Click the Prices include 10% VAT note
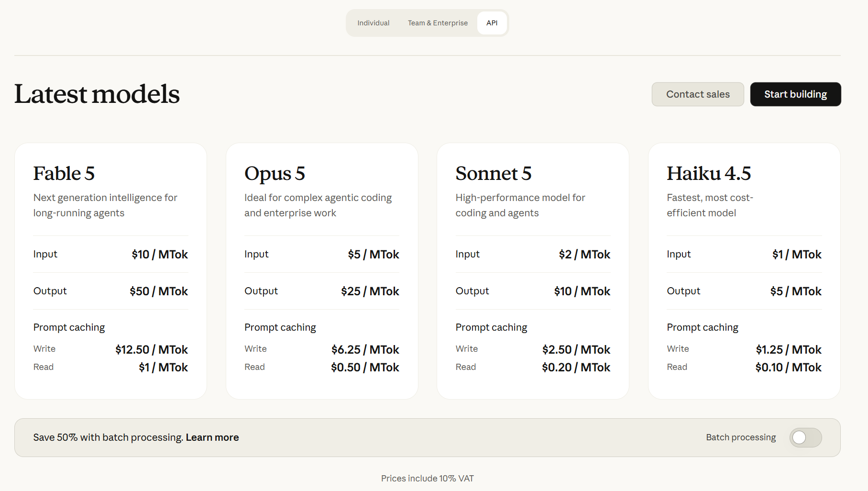The image size is (868, 491). 428,479
